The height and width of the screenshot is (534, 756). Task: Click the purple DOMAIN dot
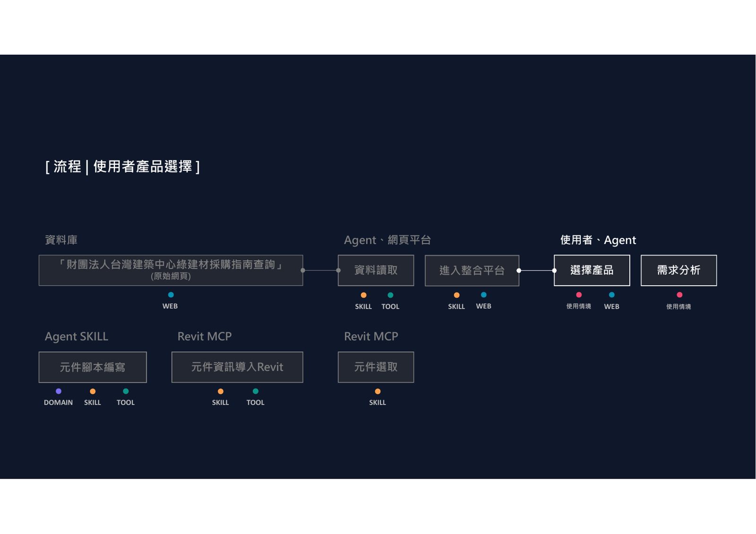(x=59, y=391)
